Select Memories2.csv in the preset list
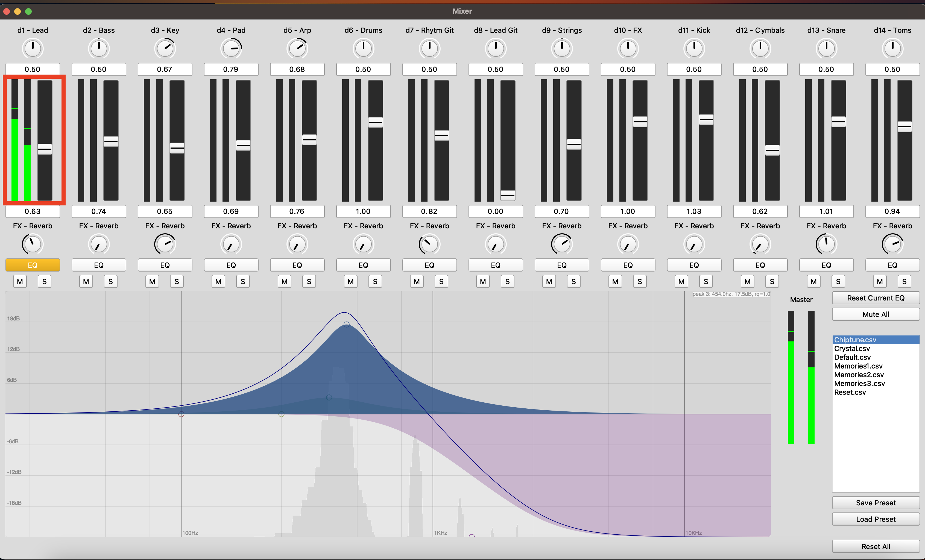This screenshot has width=925, height=560. (859, 375)
